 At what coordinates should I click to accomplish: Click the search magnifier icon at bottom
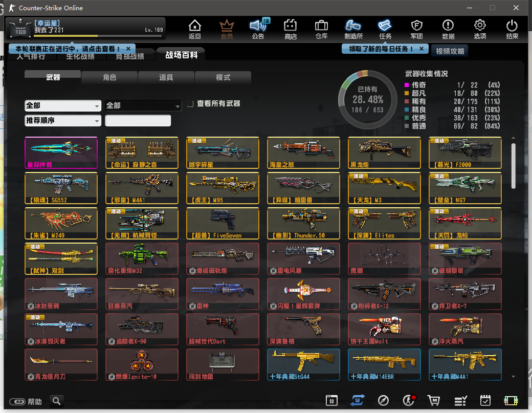pos(57,401)
